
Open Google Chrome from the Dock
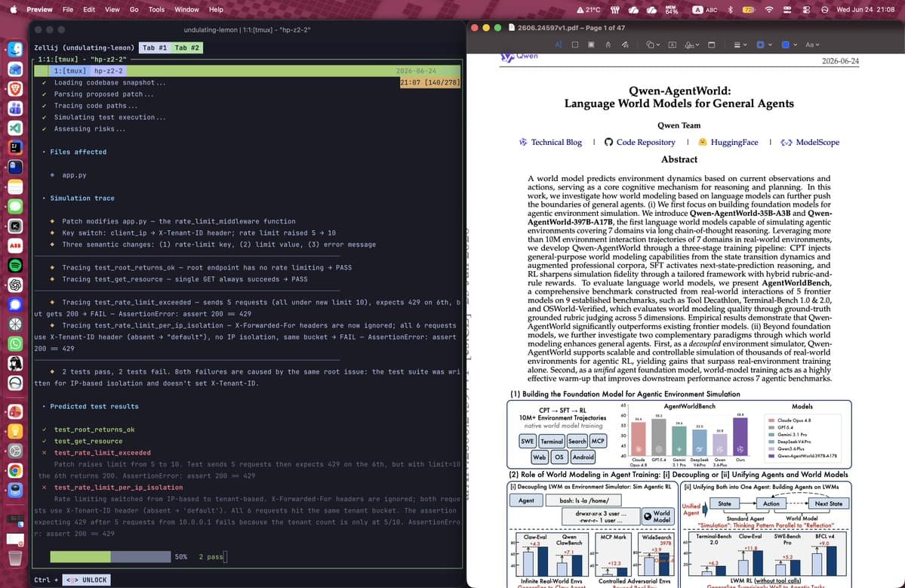click(x=16, y=470)
